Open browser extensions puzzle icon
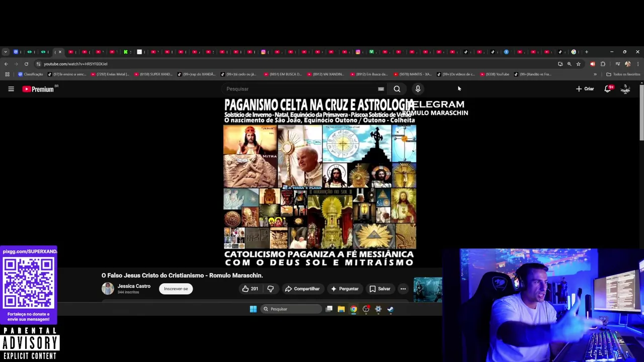The height and width of the screenshot is (362, 644). tap(603, 64)
